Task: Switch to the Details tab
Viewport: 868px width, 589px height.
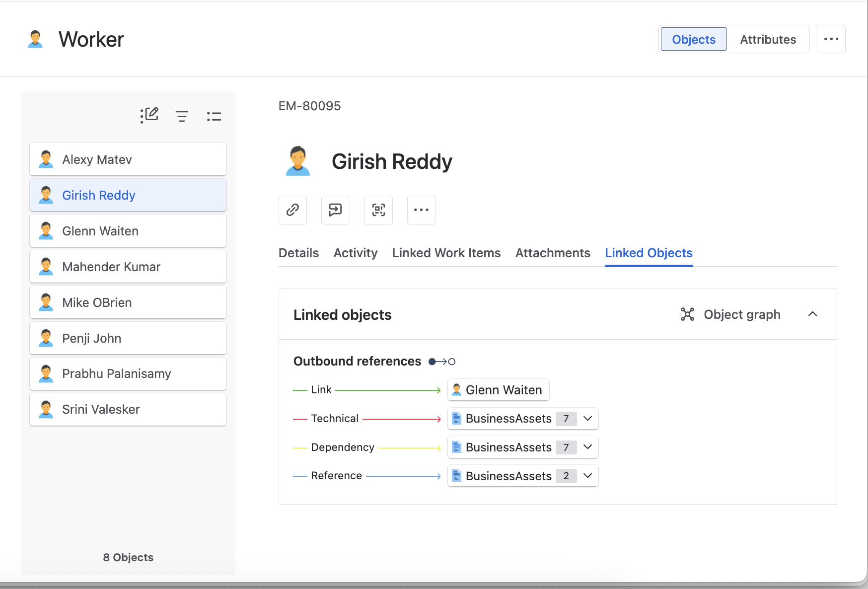Action: [298, 253]
